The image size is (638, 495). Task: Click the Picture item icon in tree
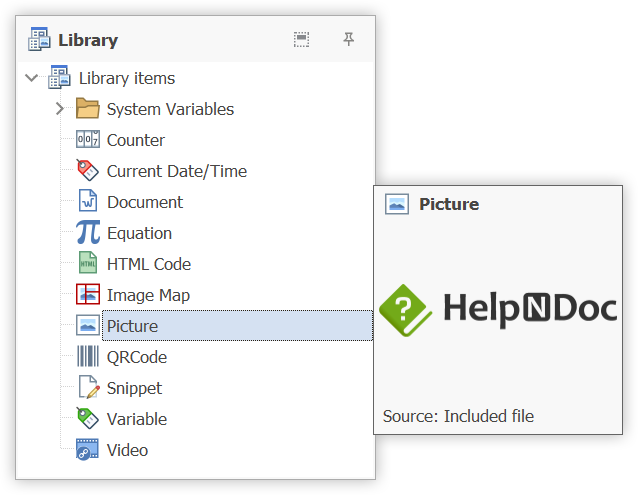(x=87, y=325)
